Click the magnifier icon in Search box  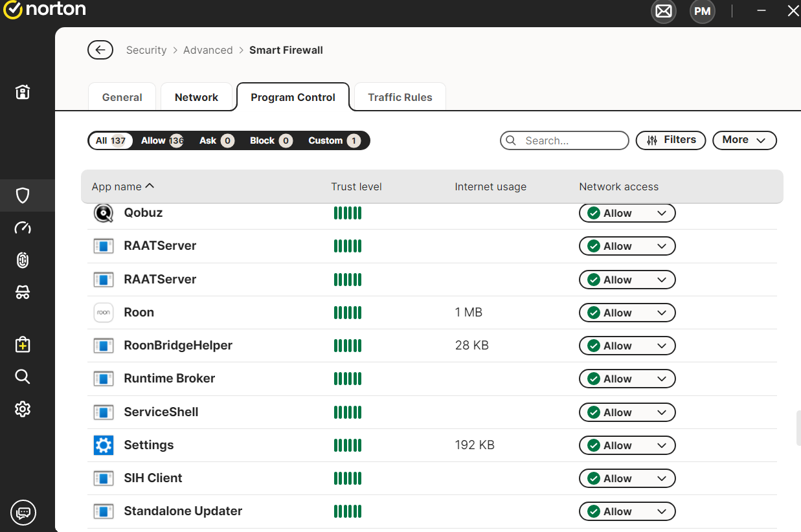(x=511, y=140)
